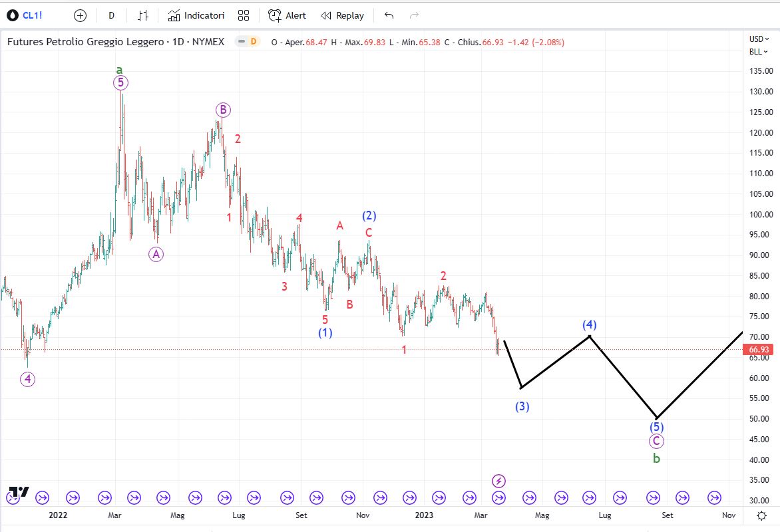Select the red 3 wave label
This screenshot has height=532, width=780.
point(285,287)
